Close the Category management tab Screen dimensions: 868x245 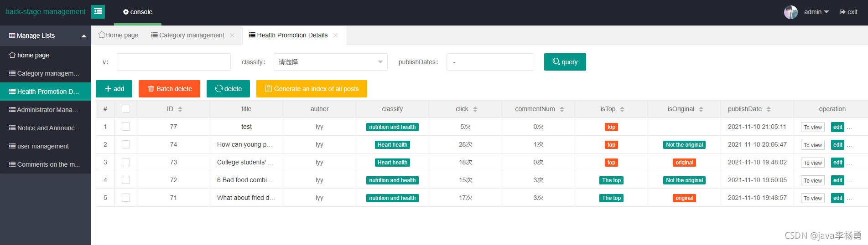tap(232, 35)
